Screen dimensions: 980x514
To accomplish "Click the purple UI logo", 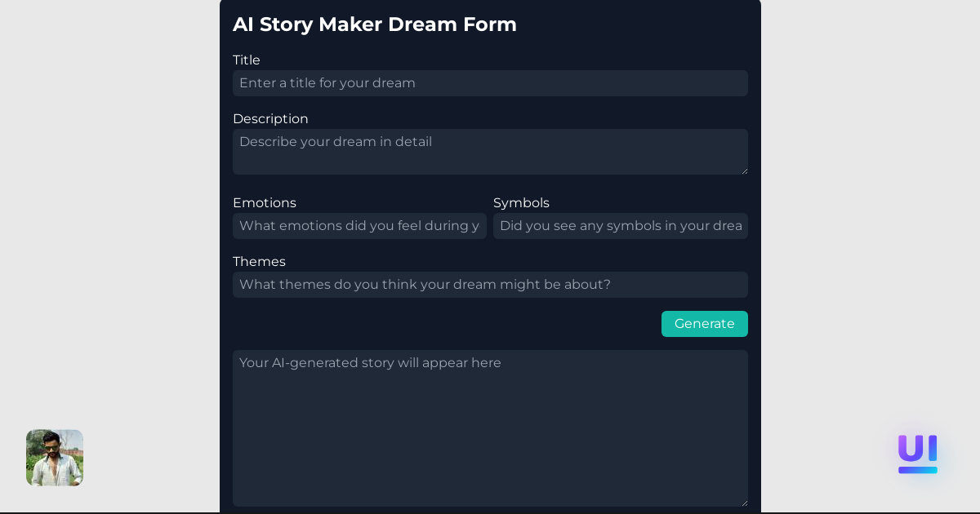I will 917,454.
